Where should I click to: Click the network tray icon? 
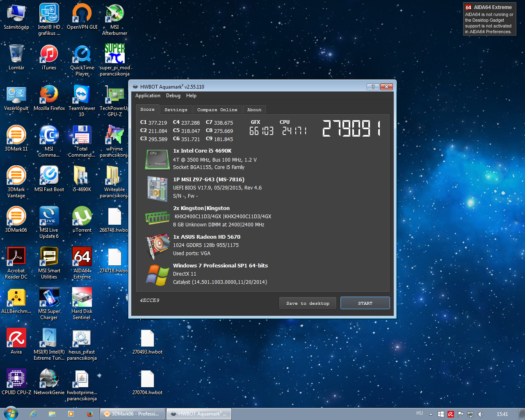tap(470, 414)
